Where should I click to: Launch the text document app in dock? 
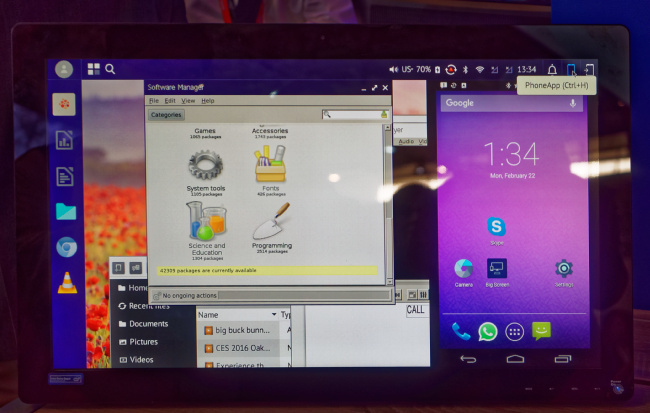(x=65, y=176)
